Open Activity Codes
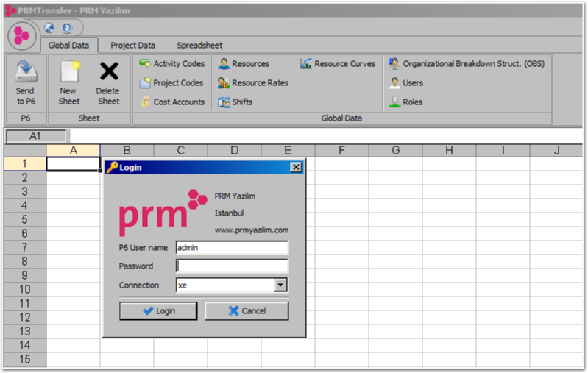The height and width of the screenshot is (373, 588). (171, 64)
